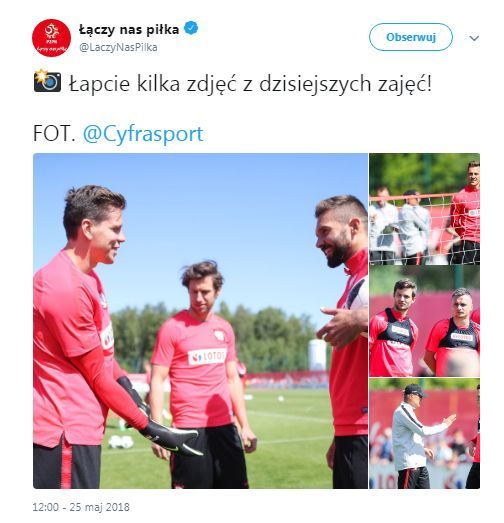
Task: Open the Łączy nas piłka profile avatar
Action: tap(51, 38)
